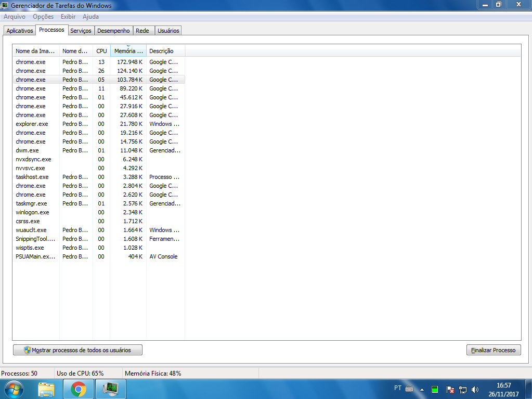
Task: Select the nvxdsync.exe process
Action: point(99,159)
